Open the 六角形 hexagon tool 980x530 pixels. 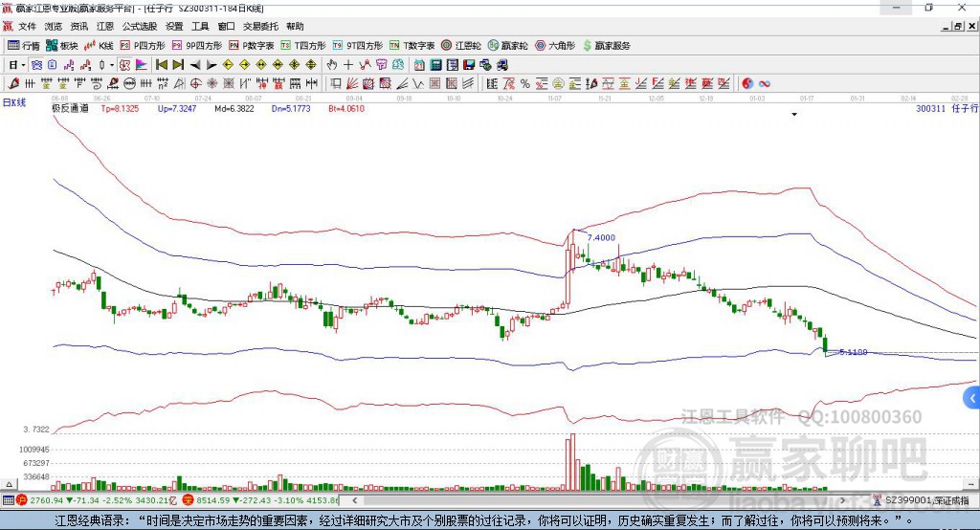[x=555, y=46]
